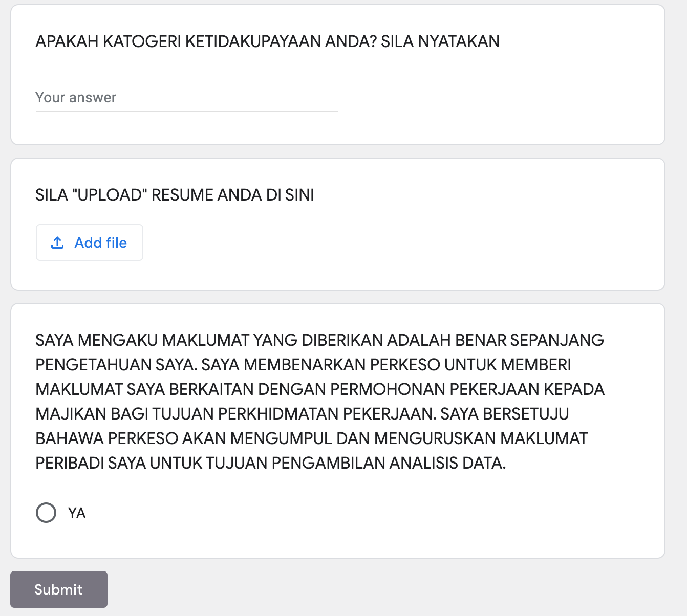The width and height of the screenshot is (687, 616).
Task: Click the Add file button
Action: (x=90, y=243)
